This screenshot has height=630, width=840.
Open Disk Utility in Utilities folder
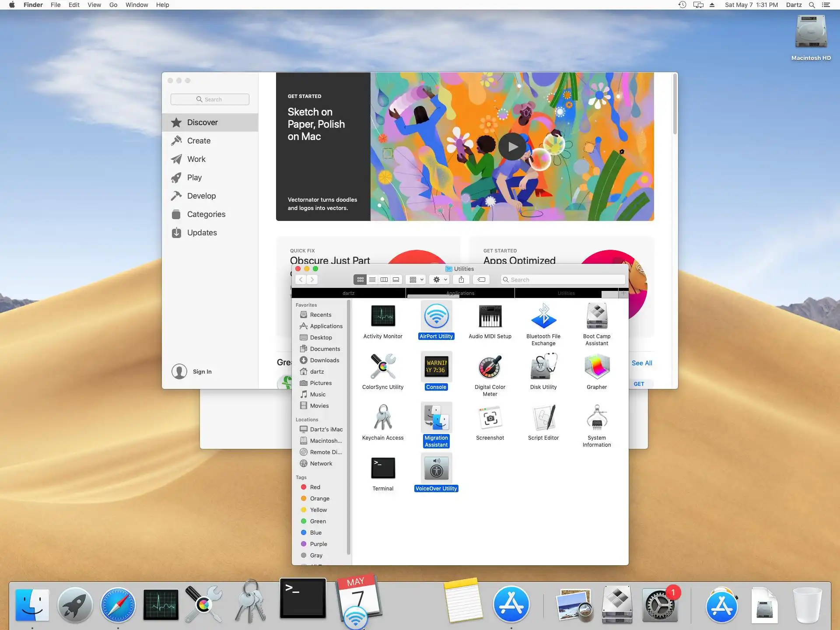tap(543, 367)
